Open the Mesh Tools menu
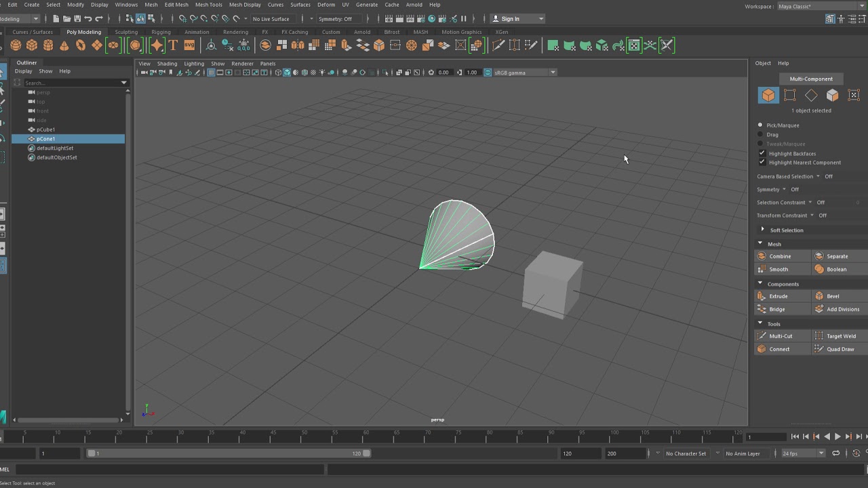868x488 pixels. 208,5
